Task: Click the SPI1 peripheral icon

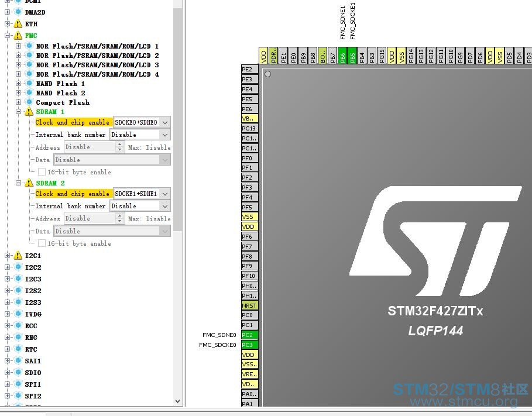Action: tap(18, 384)
